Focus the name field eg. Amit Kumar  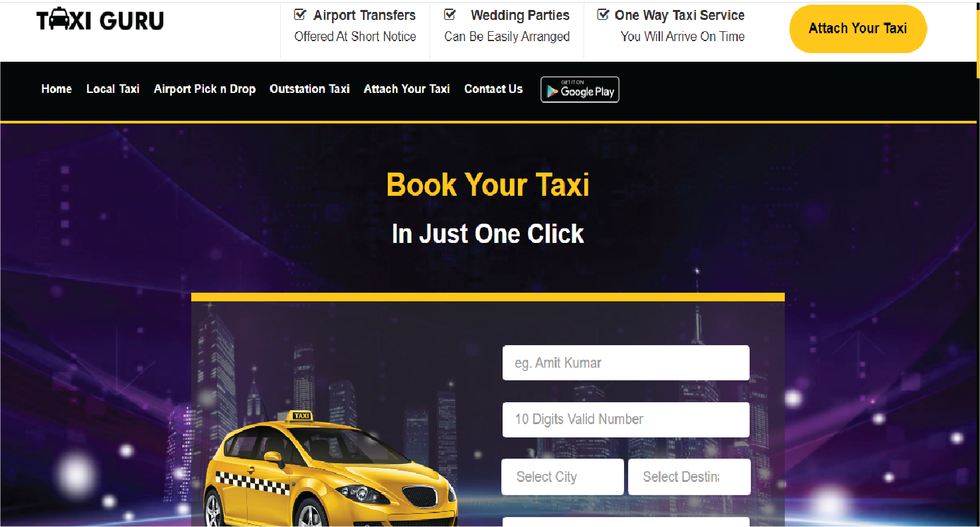tap(626, 363)
